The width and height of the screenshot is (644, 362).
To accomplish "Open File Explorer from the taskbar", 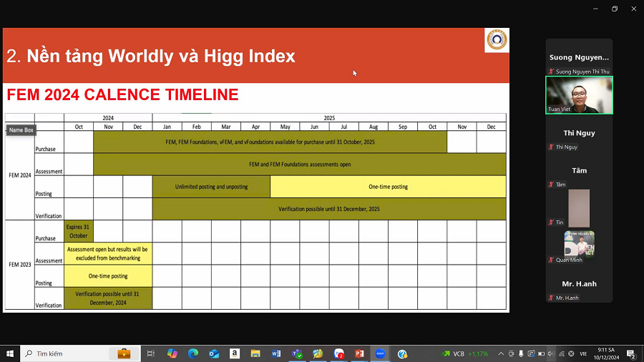I will [x=255, y=353].
